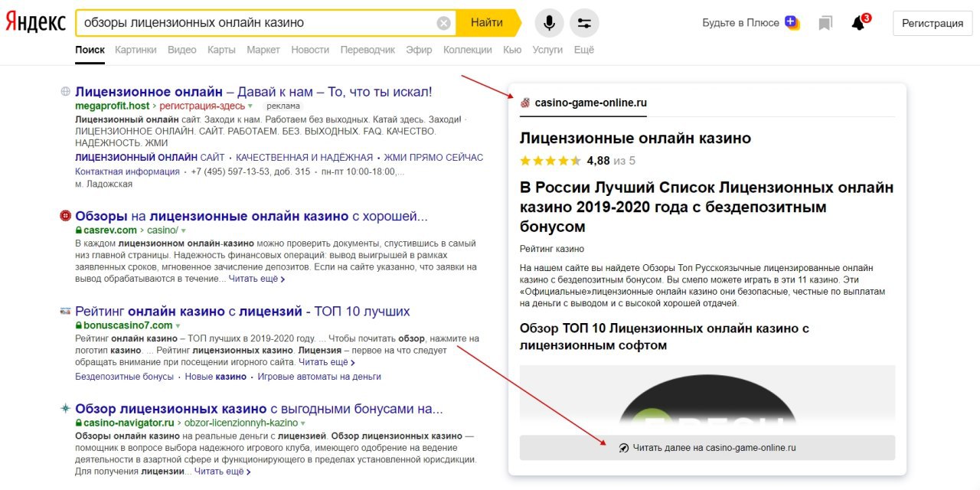
Task: Click the preview image in the card
Action: point(707,398)
